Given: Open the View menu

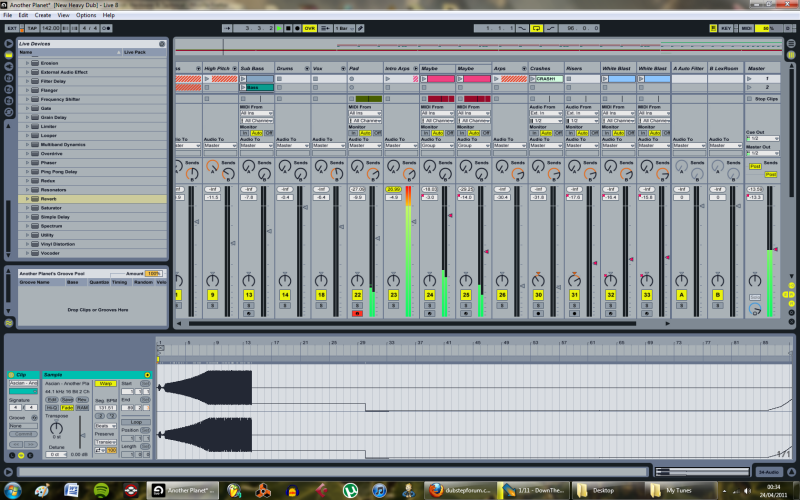Looking at the screenshot, I should 63,15.
